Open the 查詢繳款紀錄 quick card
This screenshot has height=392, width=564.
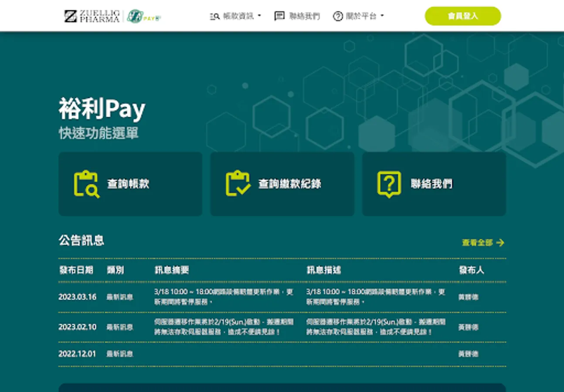pos(282,184)
